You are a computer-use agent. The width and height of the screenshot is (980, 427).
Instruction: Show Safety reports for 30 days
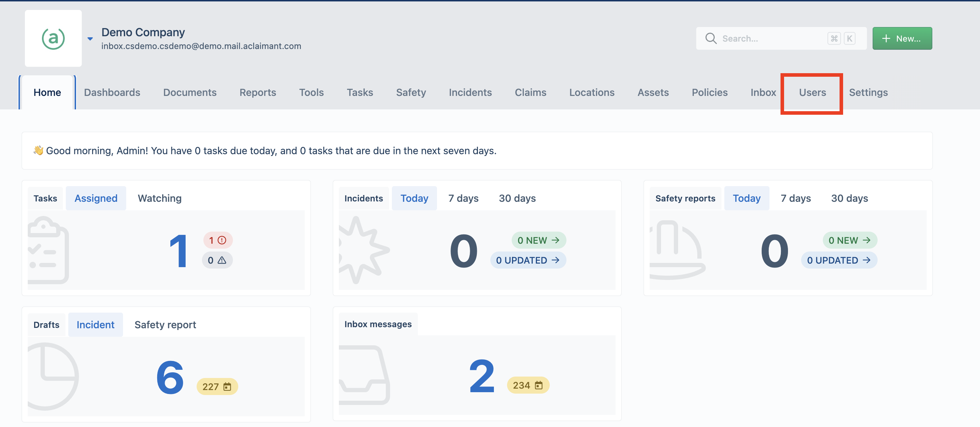click(x=849, y=198)
